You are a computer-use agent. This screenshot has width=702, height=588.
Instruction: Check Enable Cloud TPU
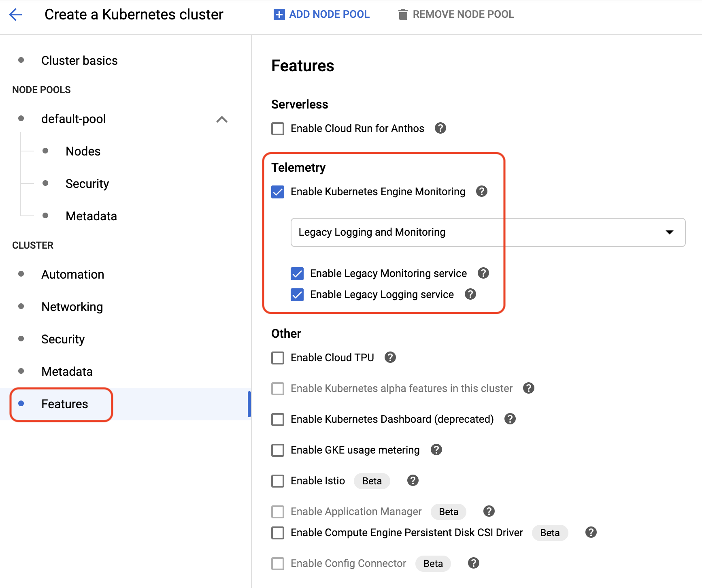278,358
